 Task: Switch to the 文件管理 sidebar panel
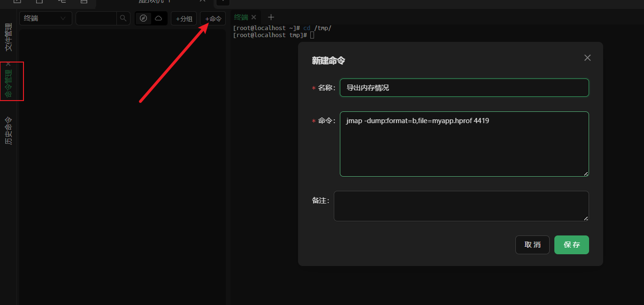[x=8, y=35]
